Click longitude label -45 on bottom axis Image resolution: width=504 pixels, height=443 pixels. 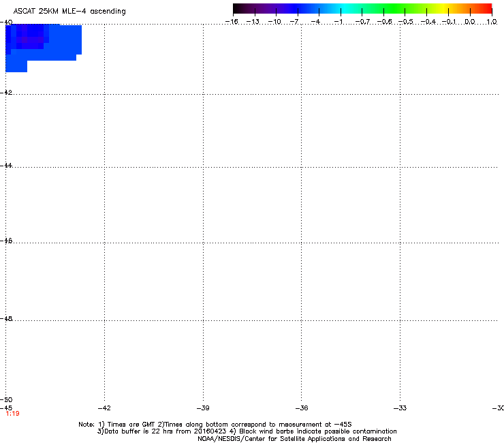6,408
